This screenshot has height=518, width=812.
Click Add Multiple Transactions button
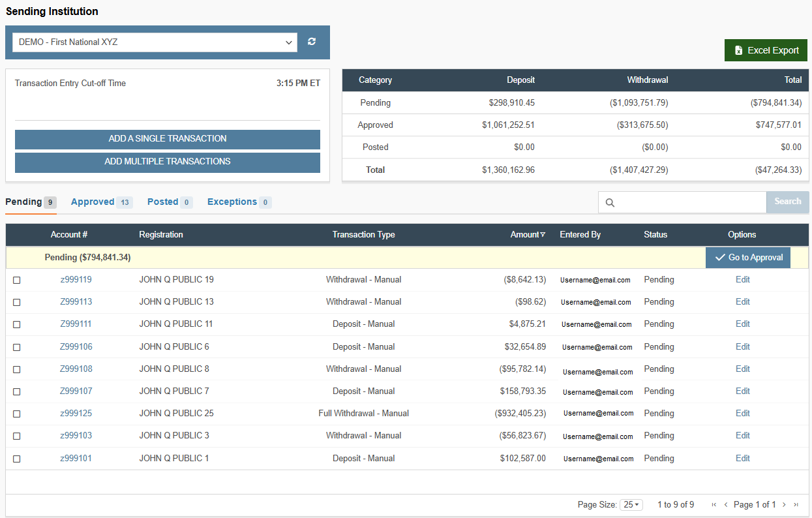click(x=168, y=162)
